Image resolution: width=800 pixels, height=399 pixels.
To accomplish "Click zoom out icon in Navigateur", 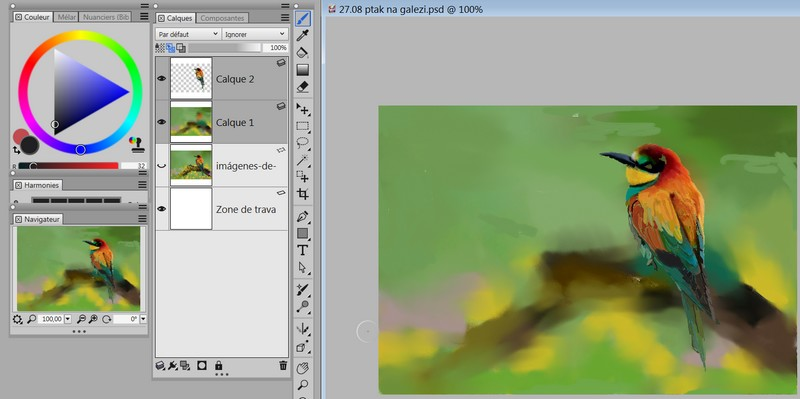I will (x=81, y=319).
